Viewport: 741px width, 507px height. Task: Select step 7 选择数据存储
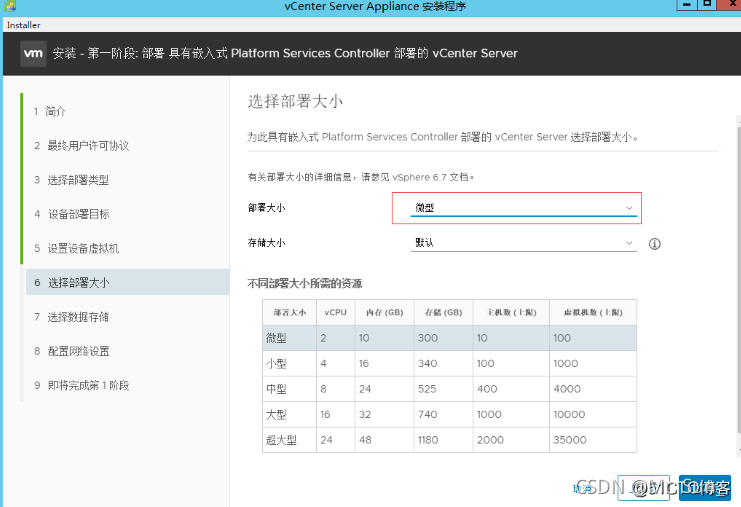coord(71,317)
